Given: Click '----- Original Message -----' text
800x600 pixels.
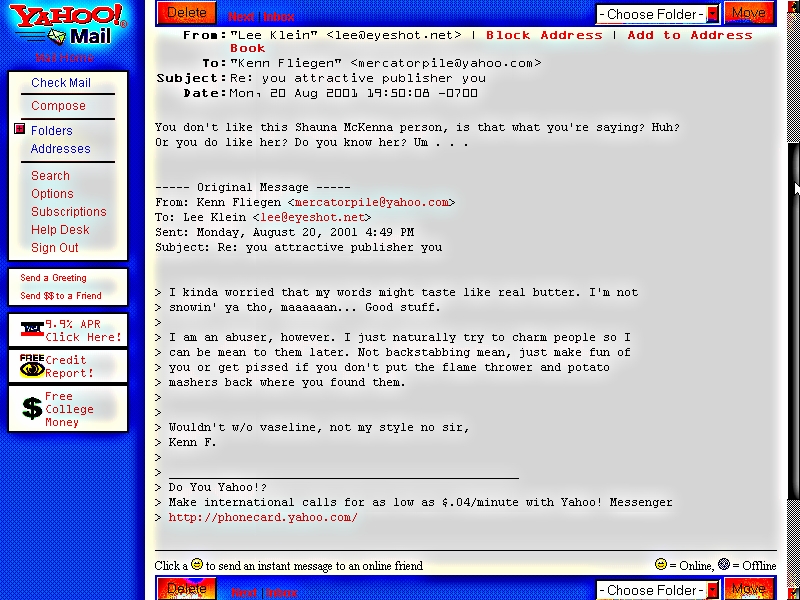Looking at the screenshot, I should click(x=253, y=187).
